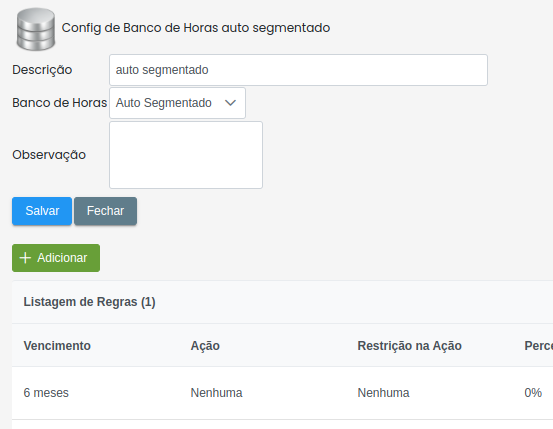Select the 6 meses rule row
The width and height of the screenshot is (553, 429).
pyautogui.click(x=282, y=393)
